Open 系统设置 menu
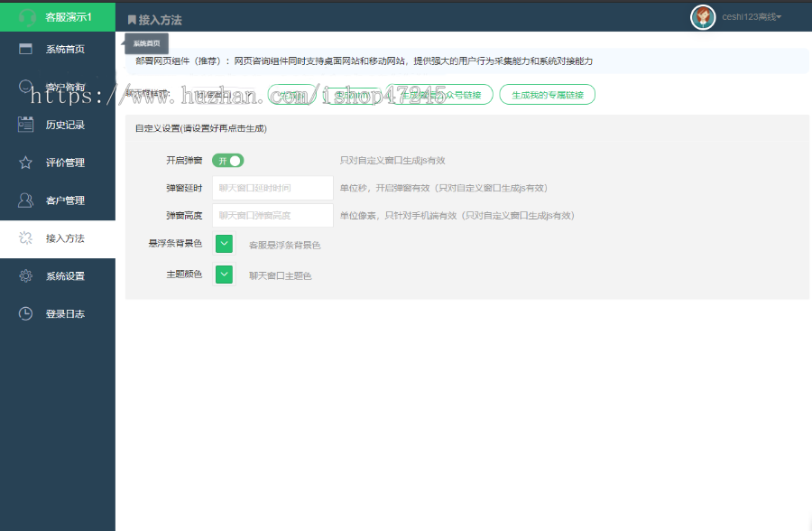812x531 pixels. pos(58,275)
